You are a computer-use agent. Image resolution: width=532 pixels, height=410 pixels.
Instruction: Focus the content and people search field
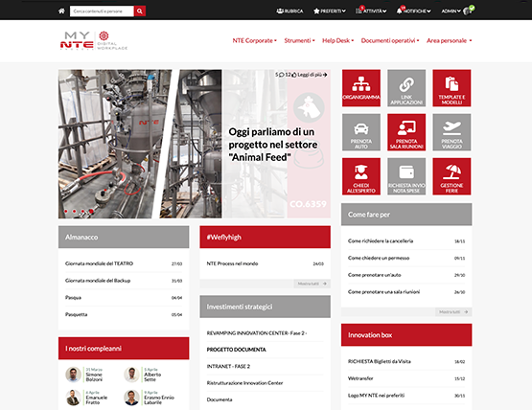(102, 11)
